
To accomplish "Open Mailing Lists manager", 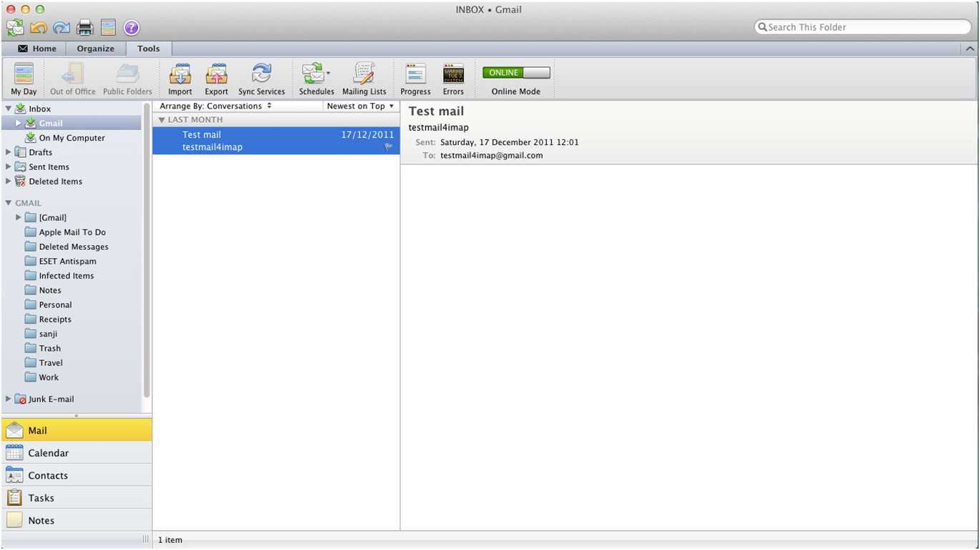I will [364, 79].
